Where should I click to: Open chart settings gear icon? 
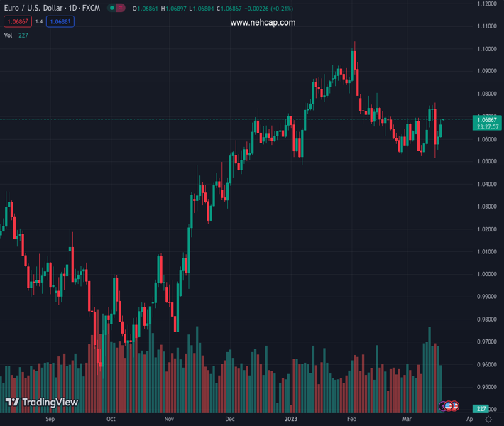pos(488,420)
